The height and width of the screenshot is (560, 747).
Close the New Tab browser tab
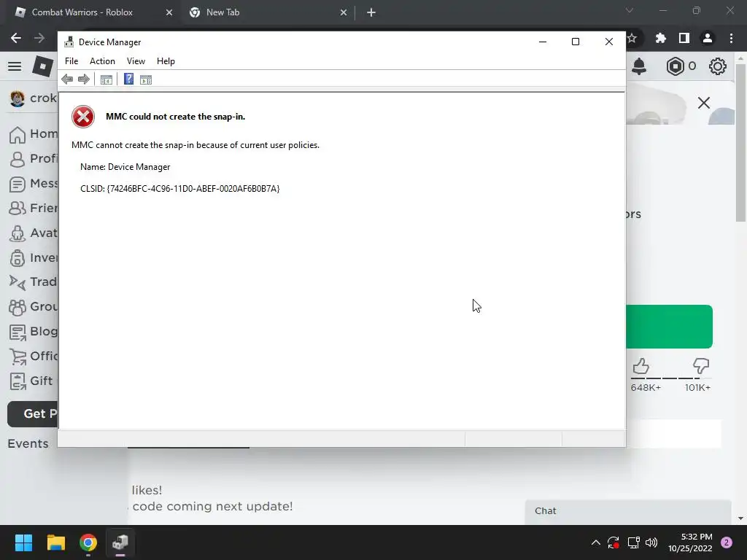(344, 12)
